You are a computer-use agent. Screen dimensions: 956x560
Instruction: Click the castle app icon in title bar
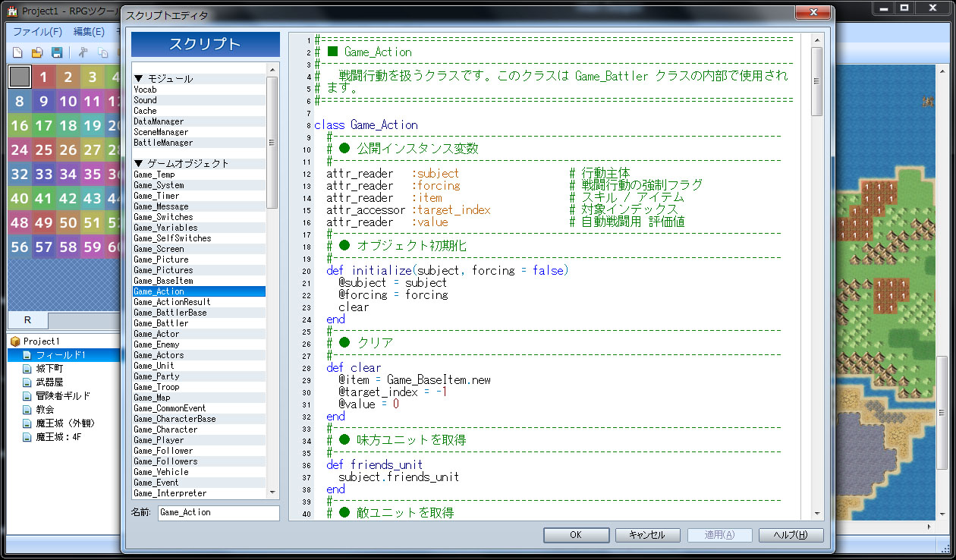pyautogui.click(x=10, y=11)
